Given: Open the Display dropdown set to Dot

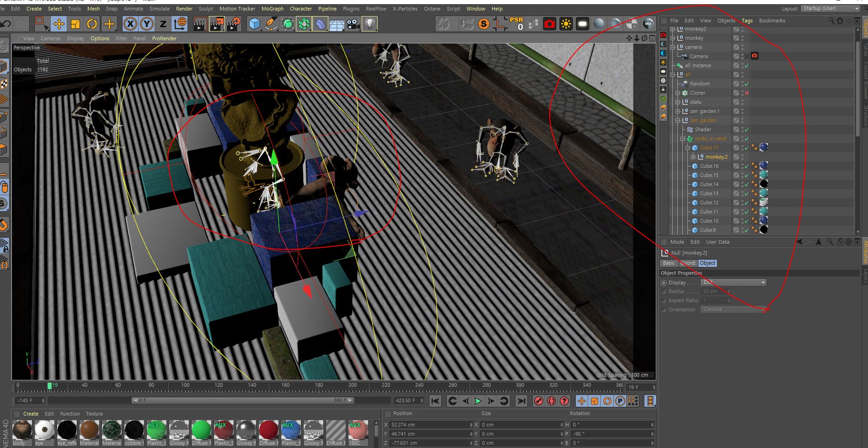Looking at the screenshot, I should 734,283.
